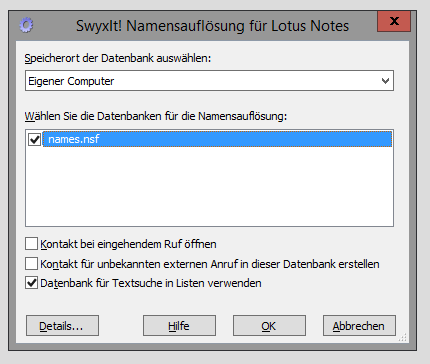The image size is (430, 364).
Task: Uncheck the names.nsf database checkbox
Action: point(35,139)
